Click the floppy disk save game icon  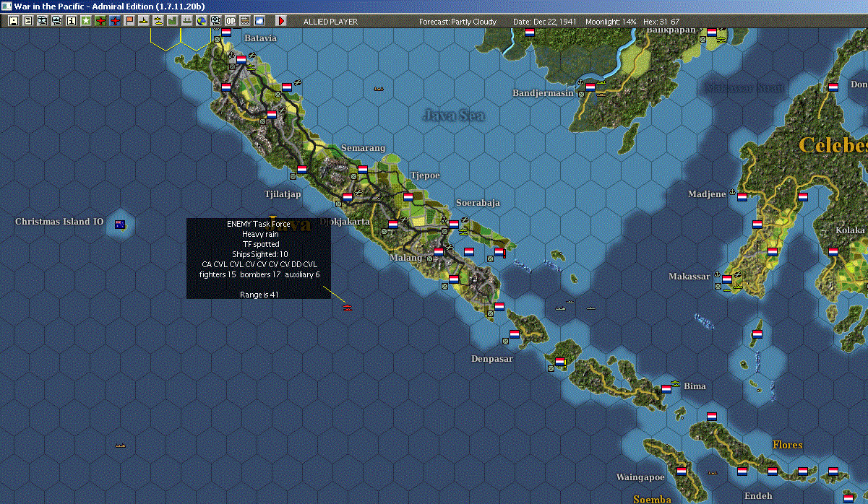click(13, 21)
